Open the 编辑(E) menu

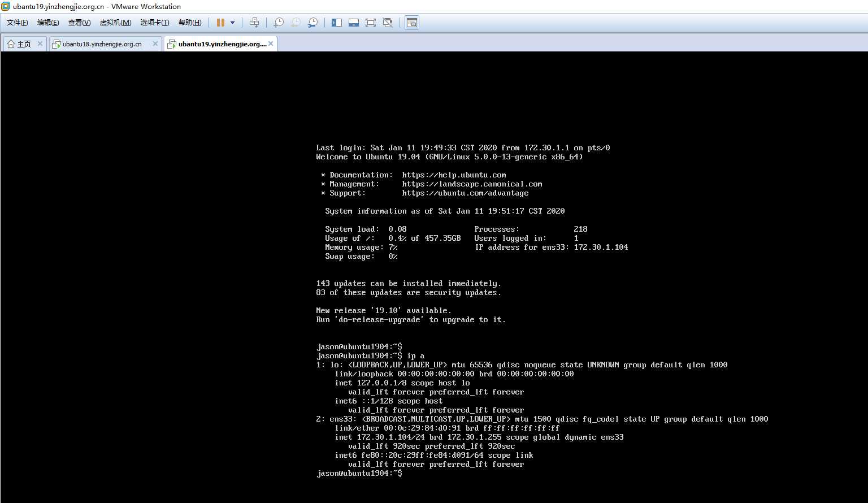click(x=48, y=23)
